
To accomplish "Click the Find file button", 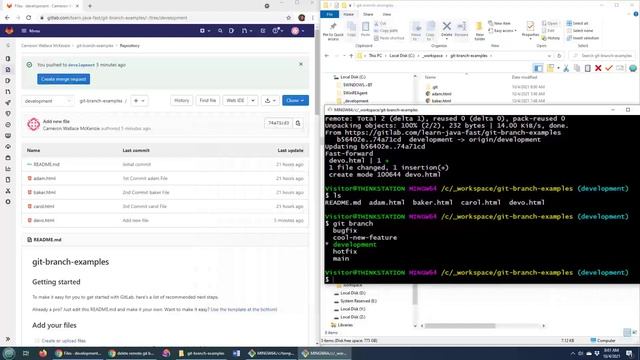I will coord(208,101).
